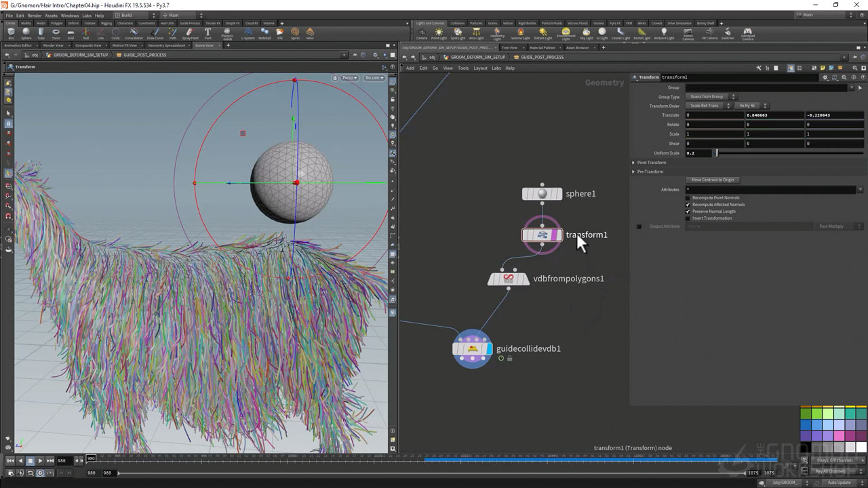Select the sphere1 node in network
The width and height of the screenshot is (868, 488).
(542, 194)
